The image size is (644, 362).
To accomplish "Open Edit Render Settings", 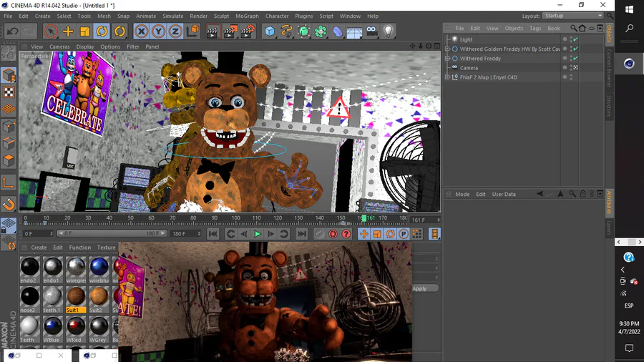I will pos(248,31).
